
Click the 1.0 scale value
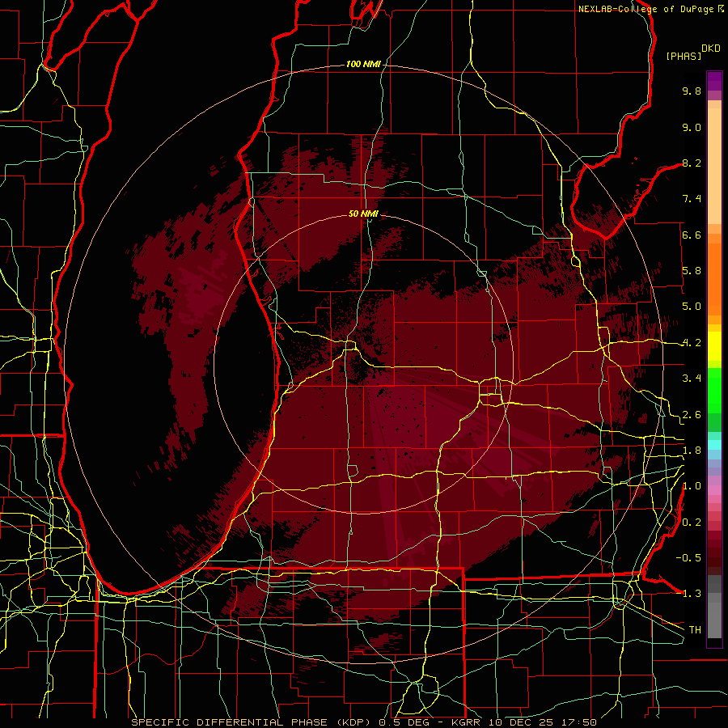click(692, 486)
